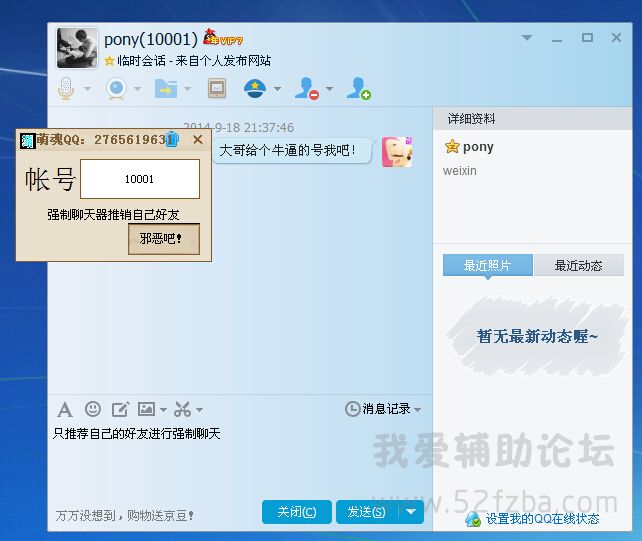Maximize the QQ chat window
The height and width of the screenshot is (541, 642).
588,38
